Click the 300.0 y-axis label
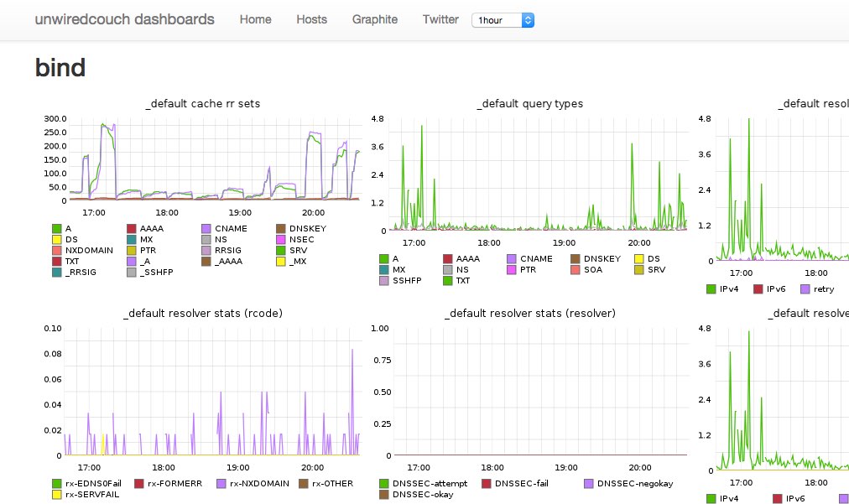This screenshot has width=849, height=504. (55, 118)
